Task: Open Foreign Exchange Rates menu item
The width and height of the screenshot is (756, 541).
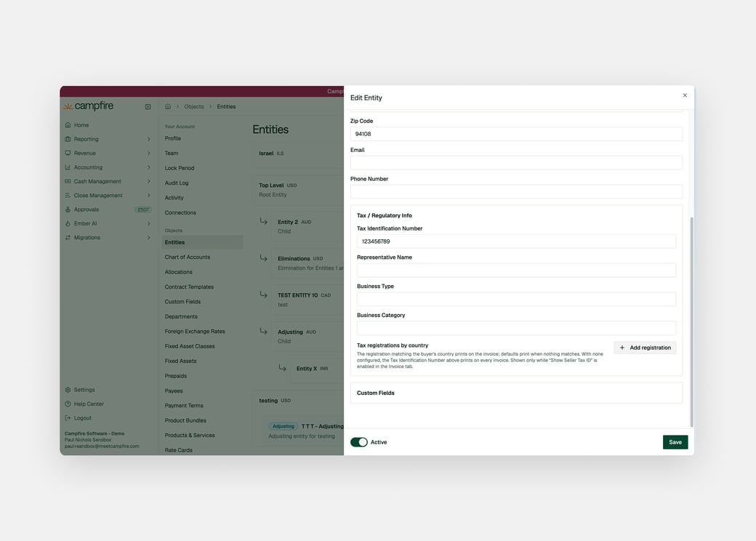Action: pos(195,332)
